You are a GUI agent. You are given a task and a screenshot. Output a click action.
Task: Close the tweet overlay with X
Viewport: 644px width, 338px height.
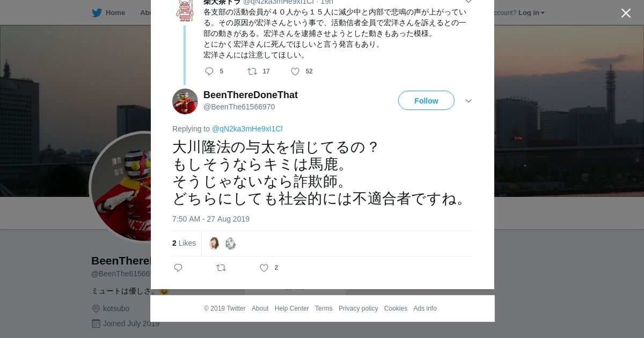pyautogui.click(x=626, y=13)
